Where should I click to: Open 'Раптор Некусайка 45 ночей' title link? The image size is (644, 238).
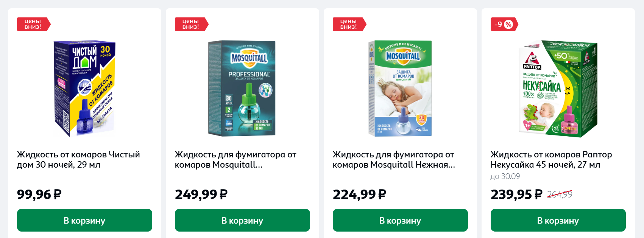[551, 160]
